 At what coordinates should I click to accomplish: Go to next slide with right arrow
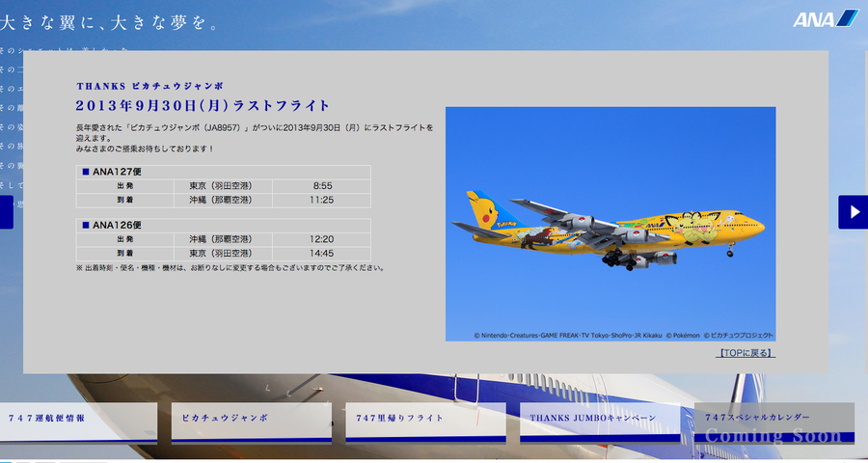(854, 212)
